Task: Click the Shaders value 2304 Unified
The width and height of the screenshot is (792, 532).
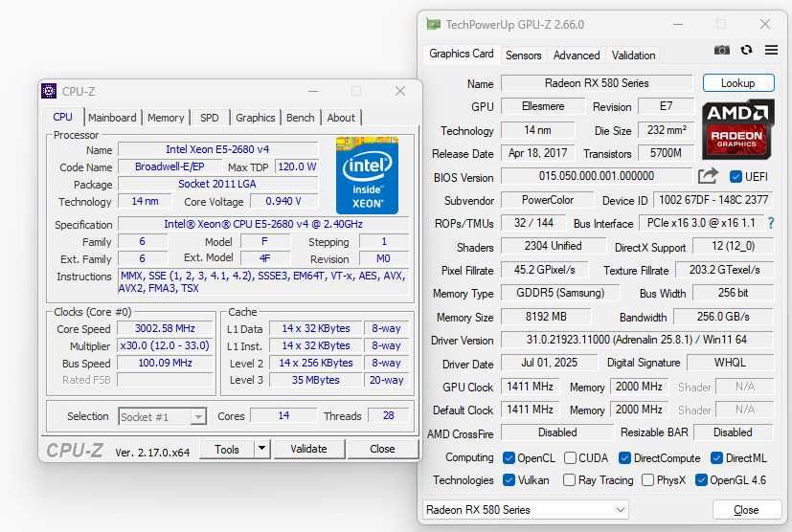Action: pyautogui.click(x=554, y=246)
